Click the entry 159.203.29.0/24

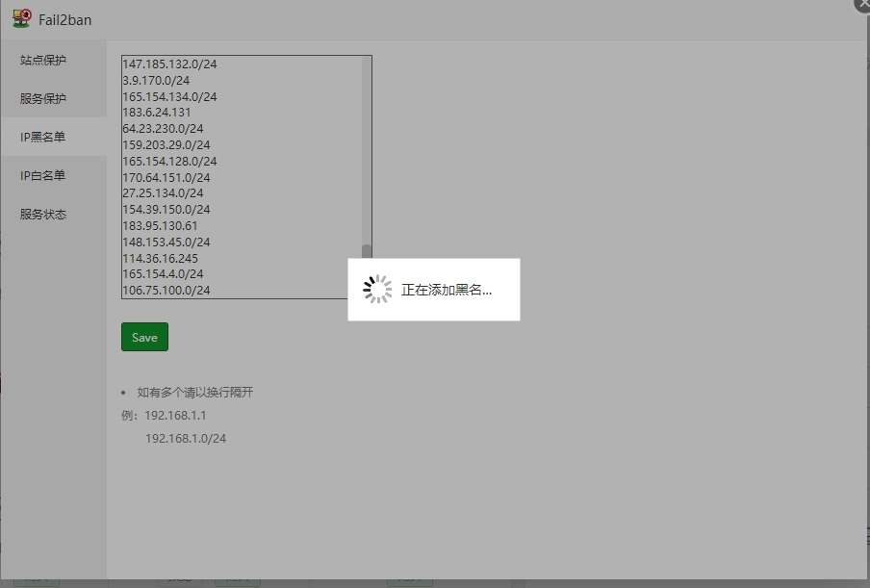[x=166, y=144]
